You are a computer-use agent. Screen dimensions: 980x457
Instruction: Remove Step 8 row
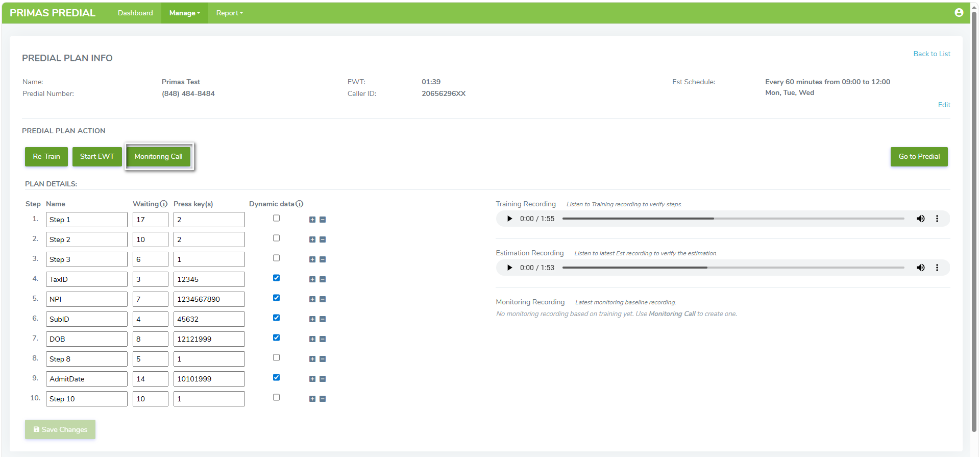click(323, 359)
